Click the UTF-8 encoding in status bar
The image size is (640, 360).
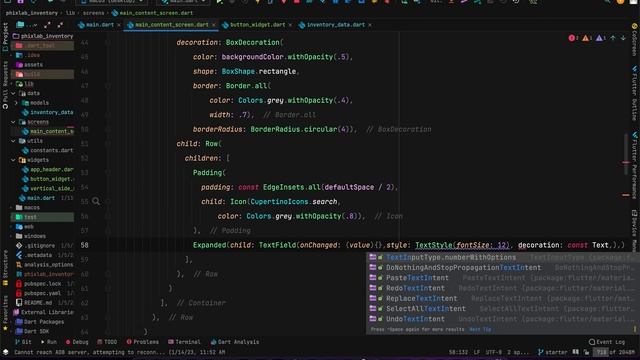pyautogui.click(x=493, y=352)
